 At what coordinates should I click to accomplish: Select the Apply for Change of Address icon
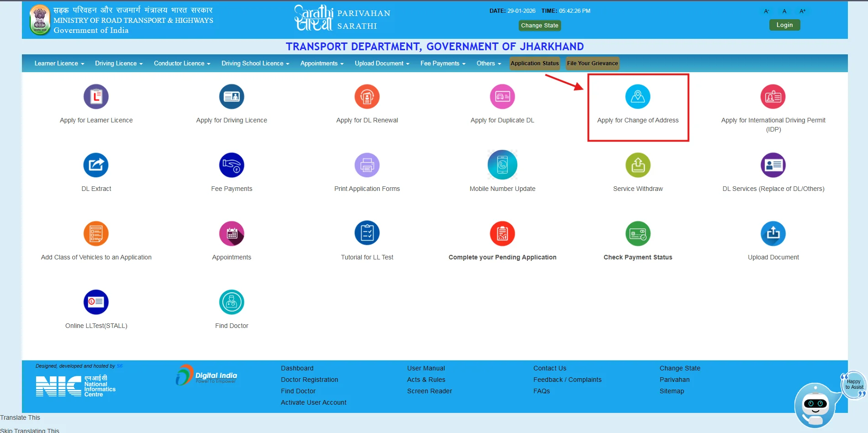(637, 97)
